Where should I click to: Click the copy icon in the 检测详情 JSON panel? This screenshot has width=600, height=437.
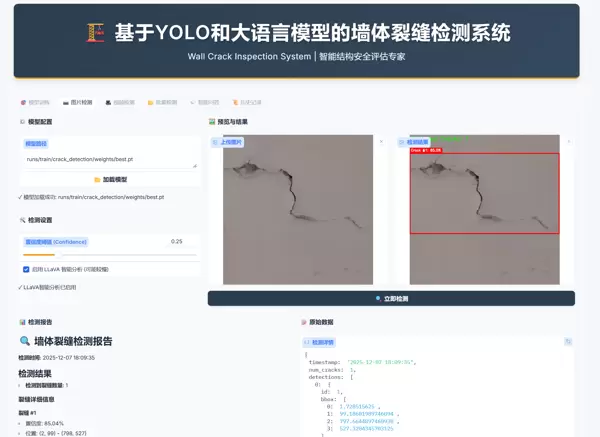pos(568,341)
